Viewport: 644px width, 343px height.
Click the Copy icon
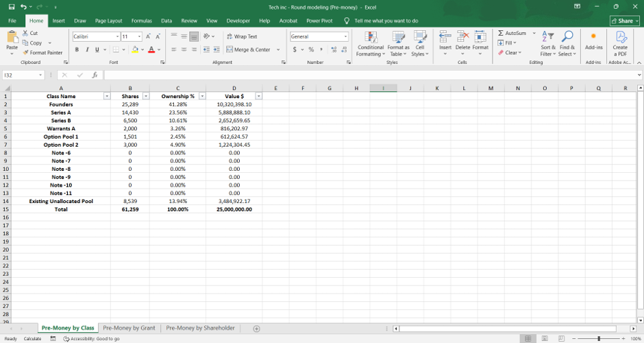pos(25,43)
